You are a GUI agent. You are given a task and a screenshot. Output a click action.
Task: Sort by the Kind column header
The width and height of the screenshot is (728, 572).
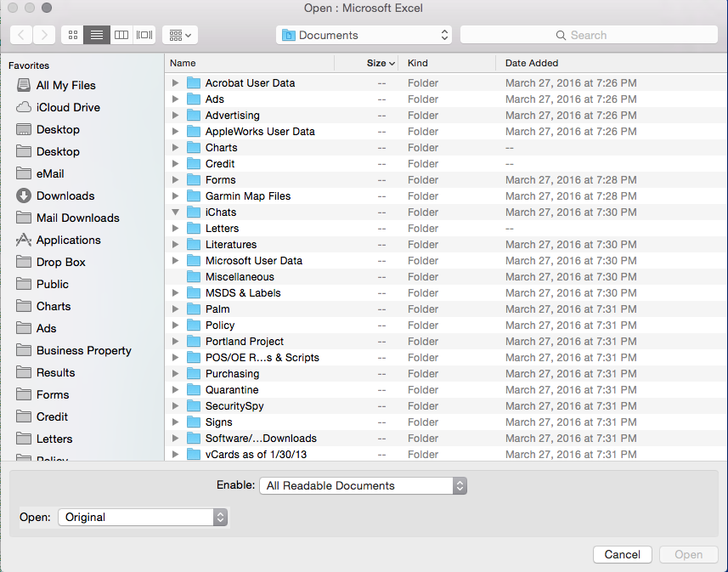point(447,63)
